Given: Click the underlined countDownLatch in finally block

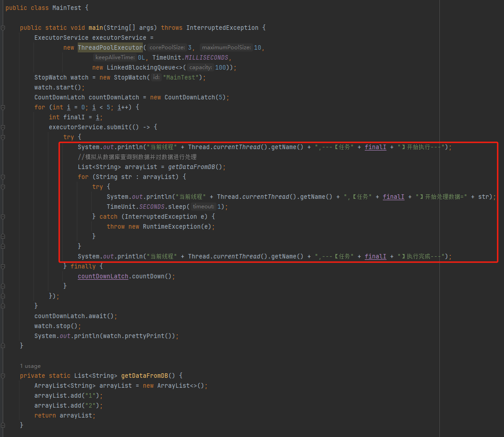Looking at the screenshot, I should coord(103,276).
